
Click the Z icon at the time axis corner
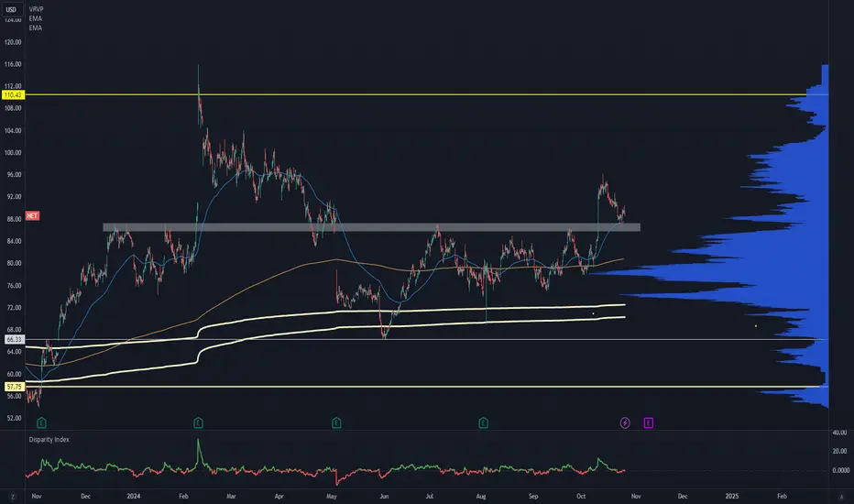(13, 497)
